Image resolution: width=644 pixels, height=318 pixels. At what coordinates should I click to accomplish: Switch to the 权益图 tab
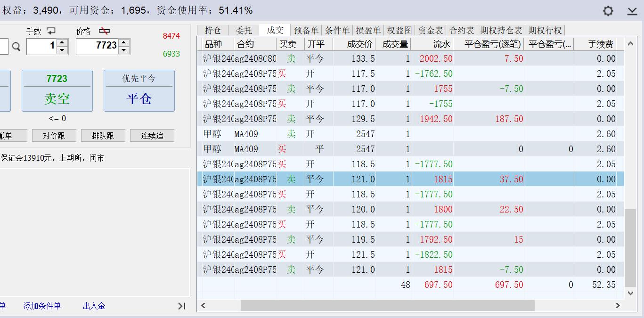pyautogui.click(x=399, y=30)
